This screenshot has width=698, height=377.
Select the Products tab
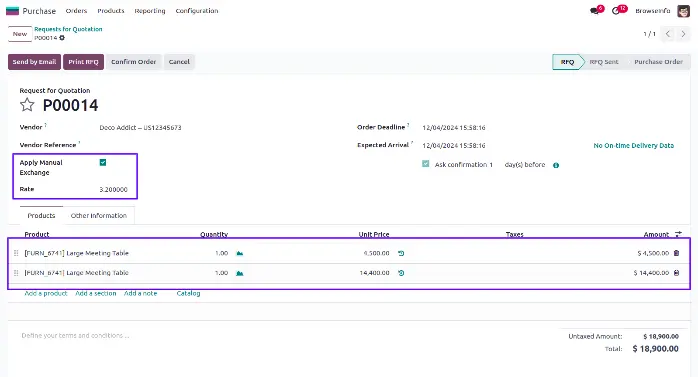[41, 215]
